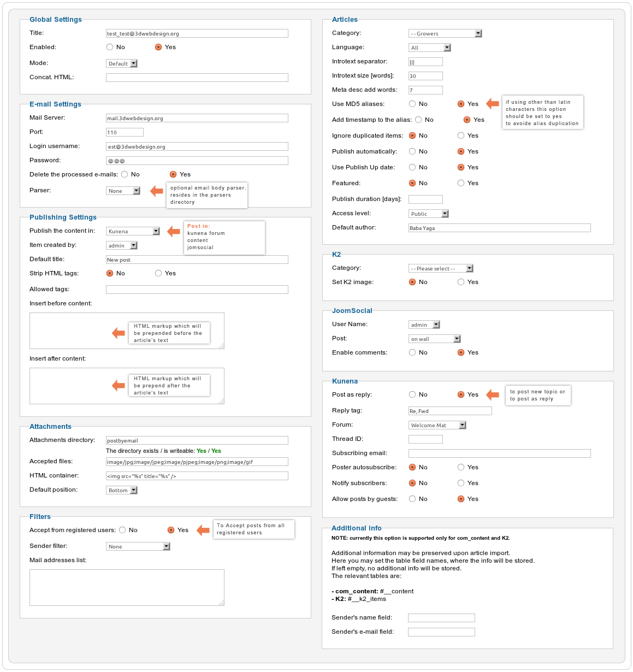The width and height of the screenshot is (633, 672).
Task: Focus the Sender's e-mail field input
Action: pos(441,632)
